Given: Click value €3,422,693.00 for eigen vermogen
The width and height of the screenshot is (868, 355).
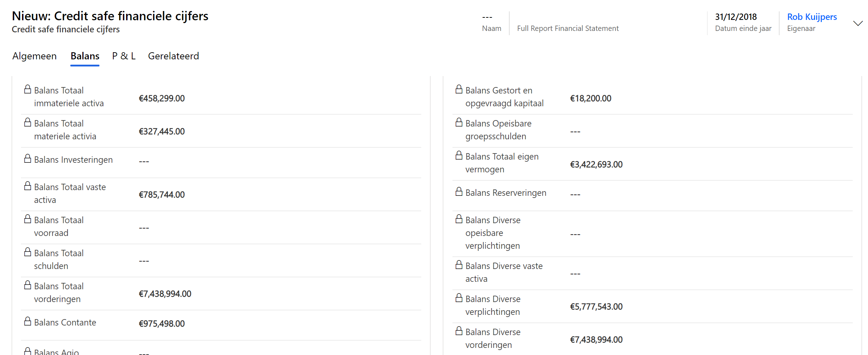Looking at the screenshot, I should point(596,165).
